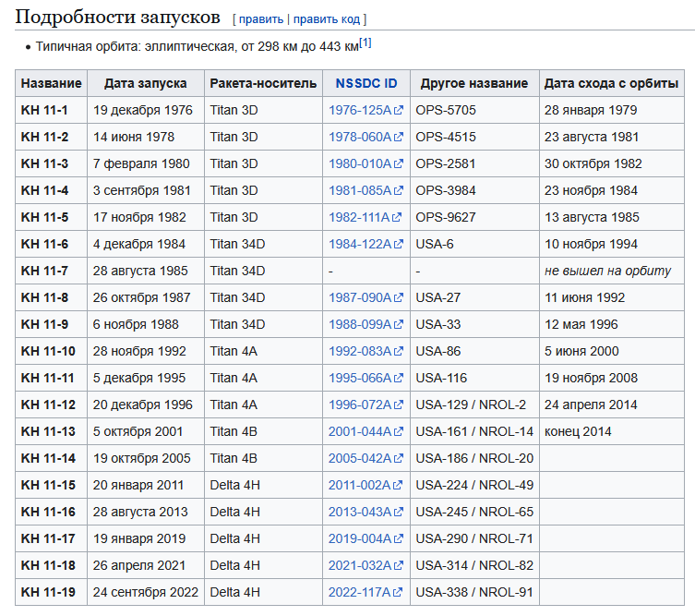Click 'Titan 3D' in the KH 11-5 row
The height and width of the screenshot is (616, 695).
click(234, 217)
